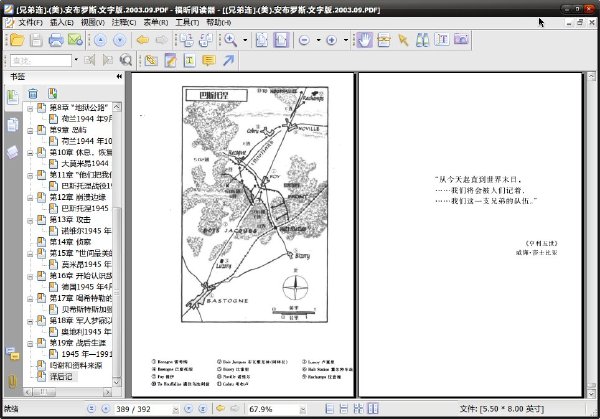
Task: Collapse the 第8章 bookmark node
Action: [30, 109]
